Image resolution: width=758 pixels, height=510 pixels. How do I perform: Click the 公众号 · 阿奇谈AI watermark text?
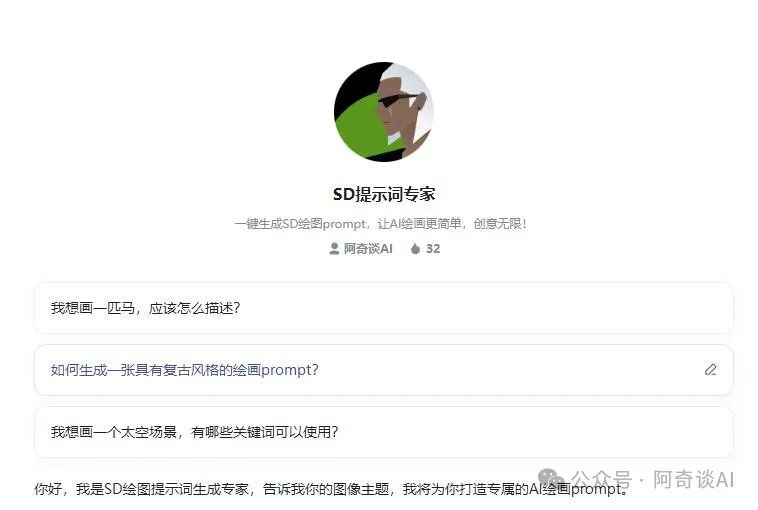point(653,480)
